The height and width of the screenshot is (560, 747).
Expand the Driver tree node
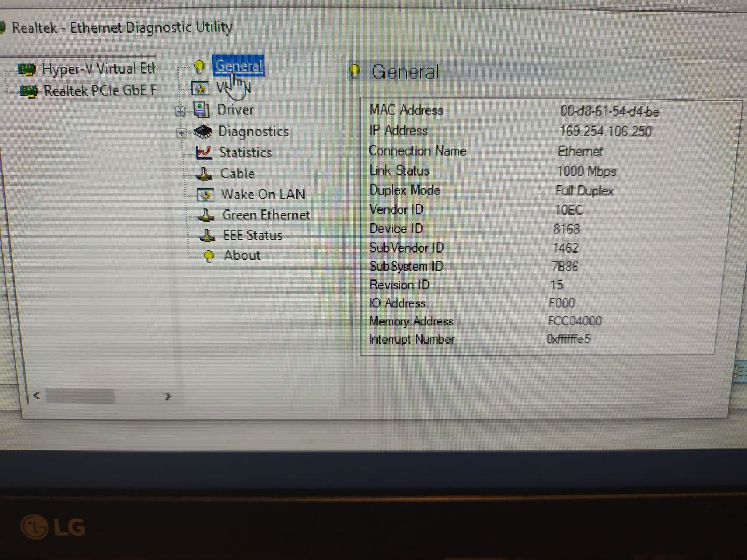point(180,111)
